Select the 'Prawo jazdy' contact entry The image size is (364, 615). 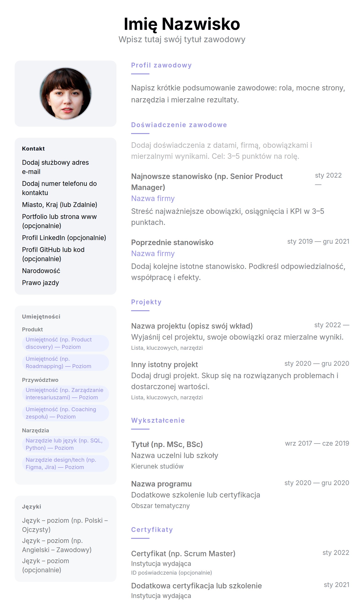click(41, 282)
